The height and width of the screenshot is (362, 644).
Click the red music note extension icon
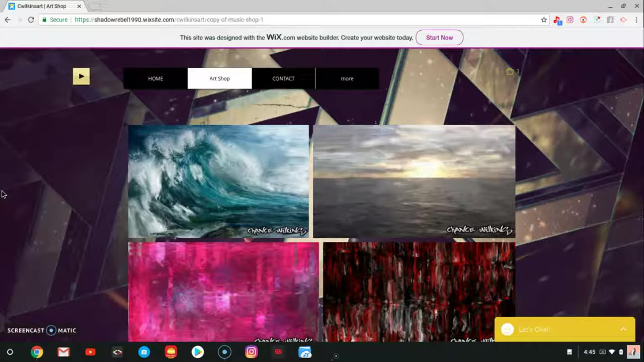(x=557, y=20)
